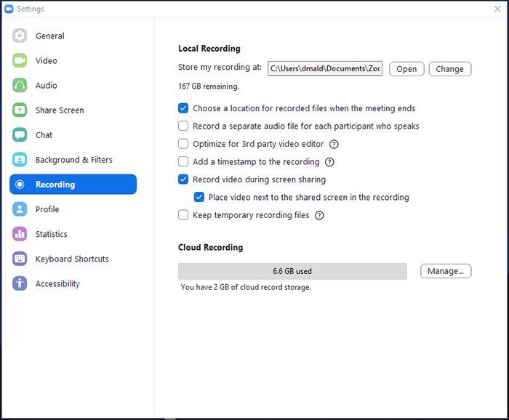Select Chat settings label
Screen dimensions: 509x420
click(x=44, y=135)
